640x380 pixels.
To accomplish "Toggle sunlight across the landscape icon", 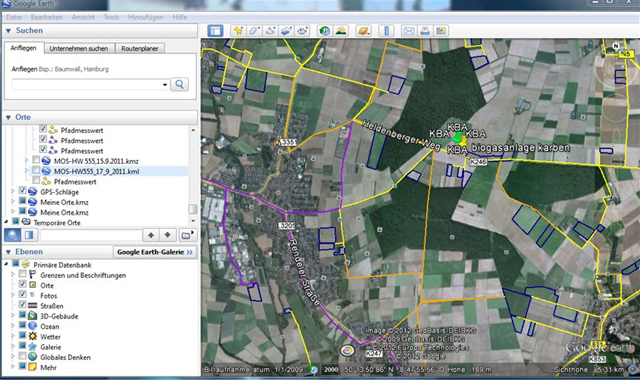I will click(341, 31).
